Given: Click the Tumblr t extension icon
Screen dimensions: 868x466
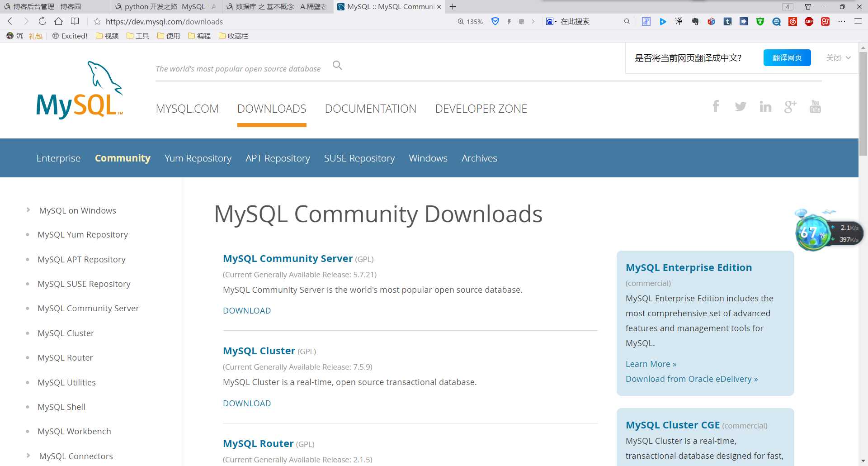Looking at the screenshot, I should [727, 21].
